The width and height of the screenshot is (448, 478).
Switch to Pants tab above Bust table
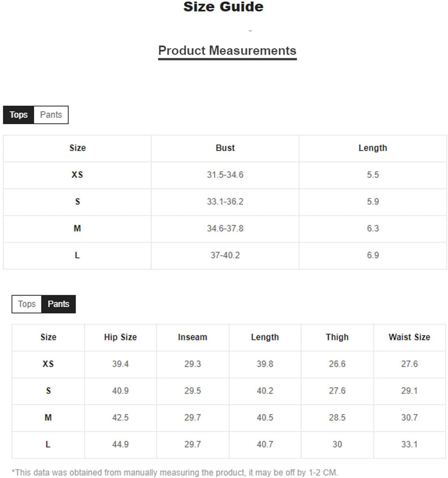pyautogui.click(x=51, y=115)
